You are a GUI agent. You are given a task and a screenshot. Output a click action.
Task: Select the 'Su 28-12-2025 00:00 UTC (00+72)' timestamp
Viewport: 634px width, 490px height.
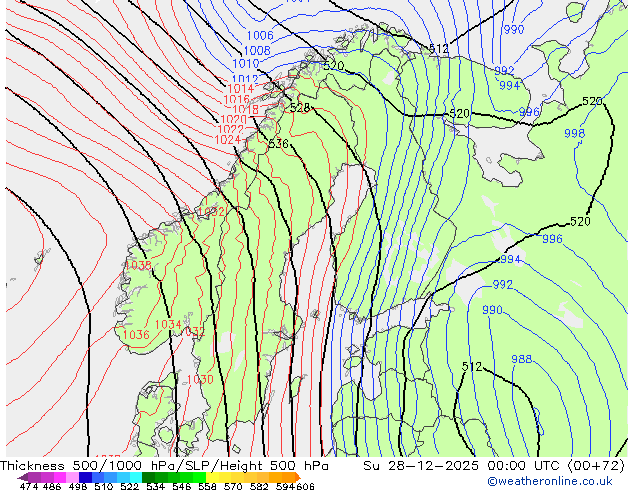pyautogui.click(x=494, y=466)
